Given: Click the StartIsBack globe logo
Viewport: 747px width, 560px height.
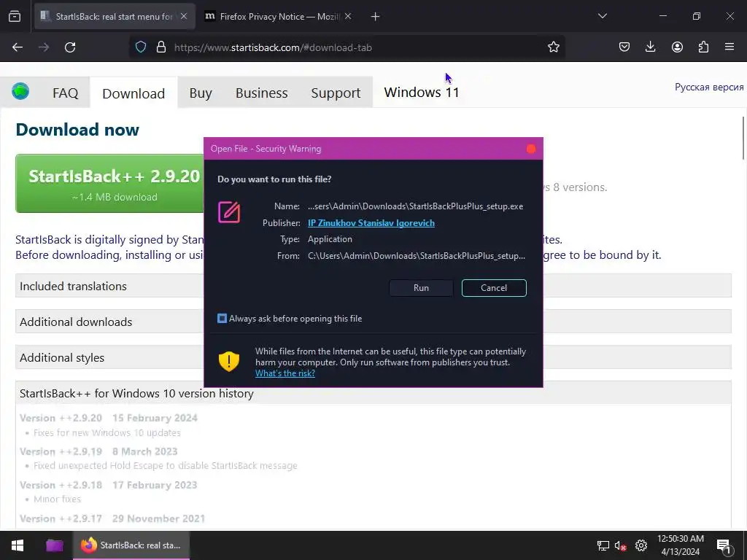Looking at the screenshot, I should (x=20, y=91).
